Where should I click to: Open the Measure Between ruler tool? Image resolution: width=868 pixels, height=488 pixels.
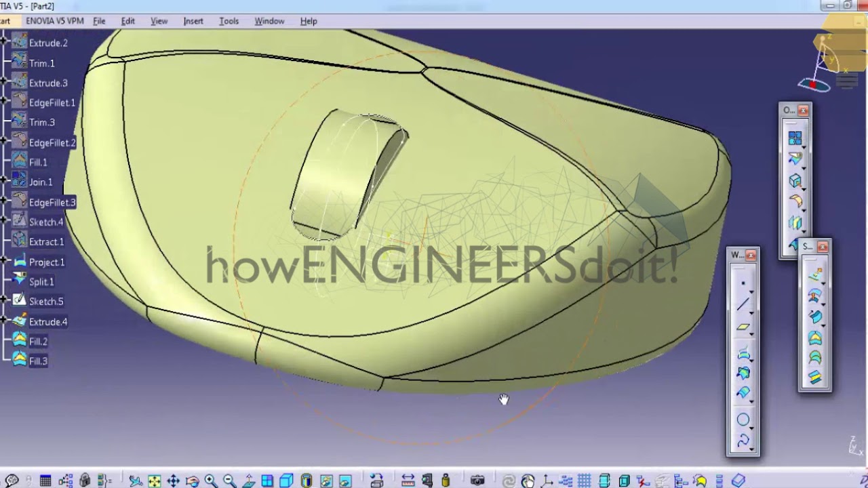pos(408,481)
